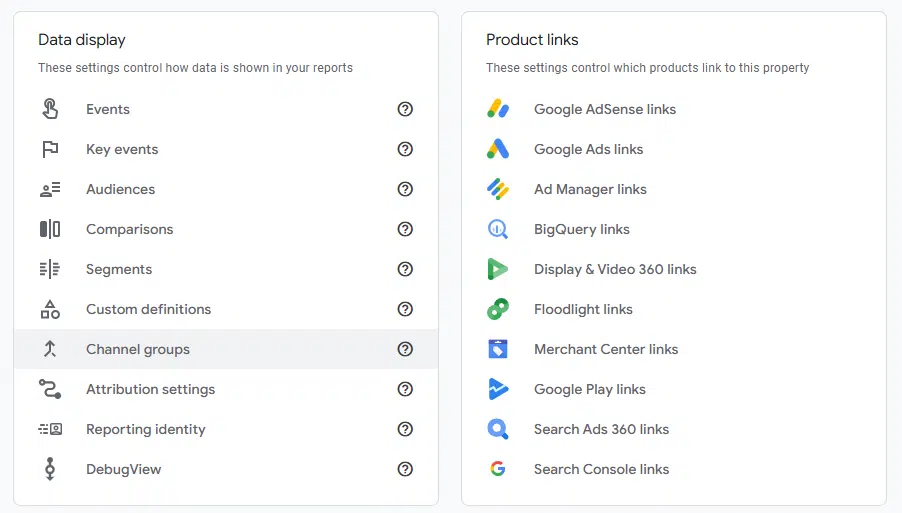This screenshot has width=902, height=513.
Task: Click the Ad Manager logo icon
Action: [x=498, y=189]
